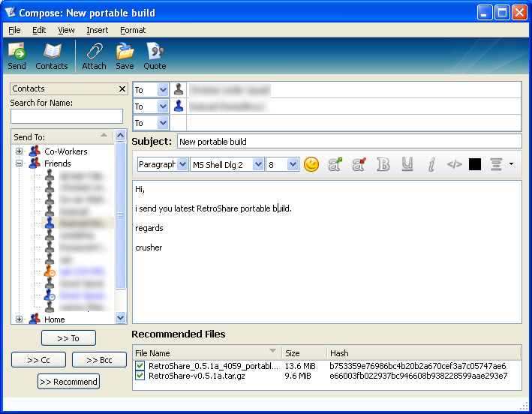
Task: Open second recipient To type dropdown
Action: click(163, 106)
